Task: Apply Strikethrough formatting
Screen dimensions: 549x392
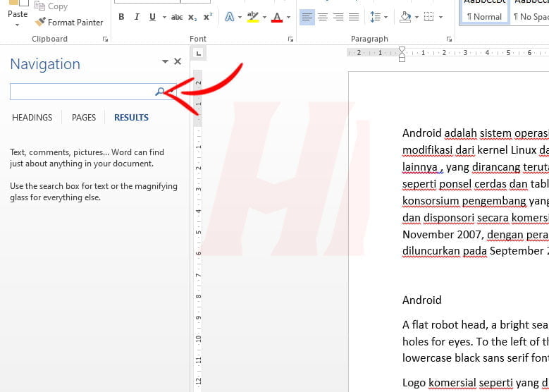Action: pyautogui.click(x=177, y=17)
